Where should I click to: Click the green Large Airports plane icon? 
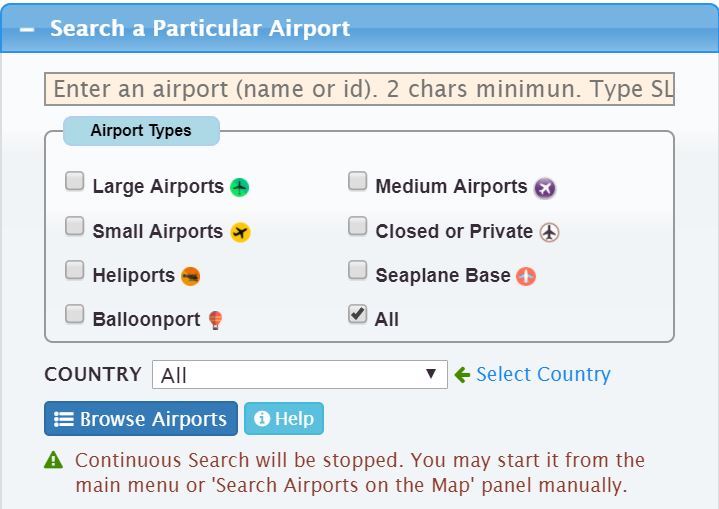(x=239, y=187)
